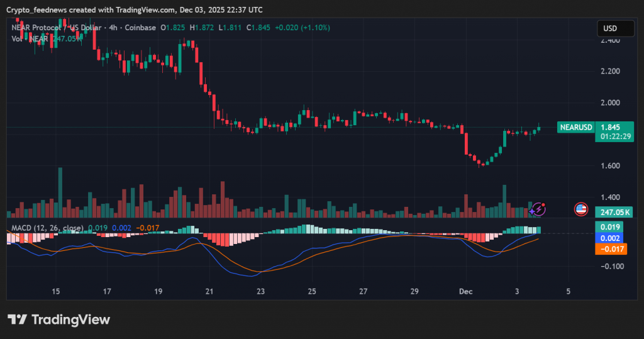The width and height of the screenshot is (644, 339).
Task: Click date 27 on the time axis
Action: click(363, 292)
